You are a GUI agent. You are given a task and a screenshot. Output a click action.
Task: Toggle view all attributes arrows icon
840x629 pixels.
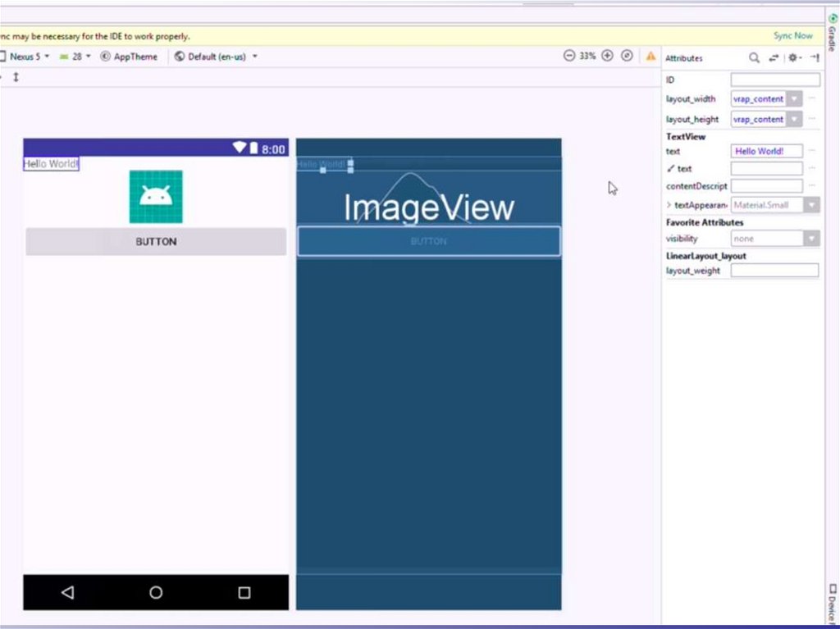pos(774,58)
